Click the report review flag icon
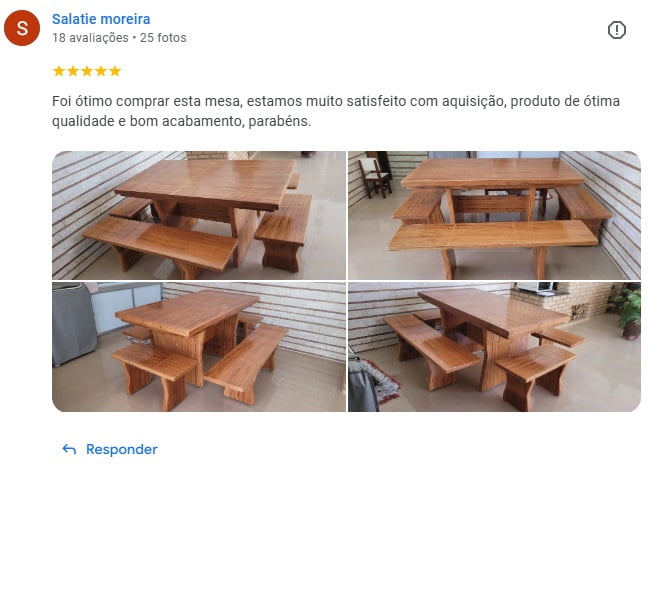 [x=616, y=30]
